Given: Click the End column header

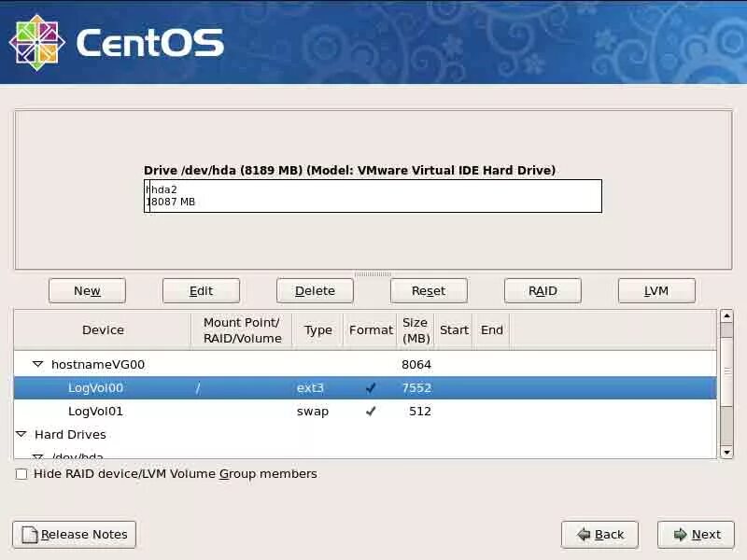Looking at the screenshot, I should point(492,330).
